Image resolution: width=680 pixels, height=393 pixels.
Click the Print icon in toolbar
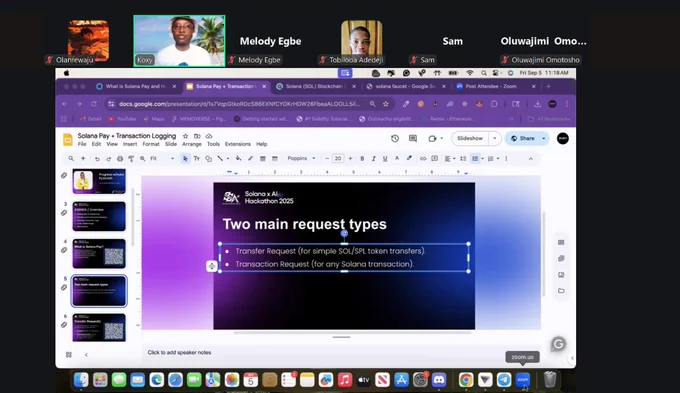120,159
